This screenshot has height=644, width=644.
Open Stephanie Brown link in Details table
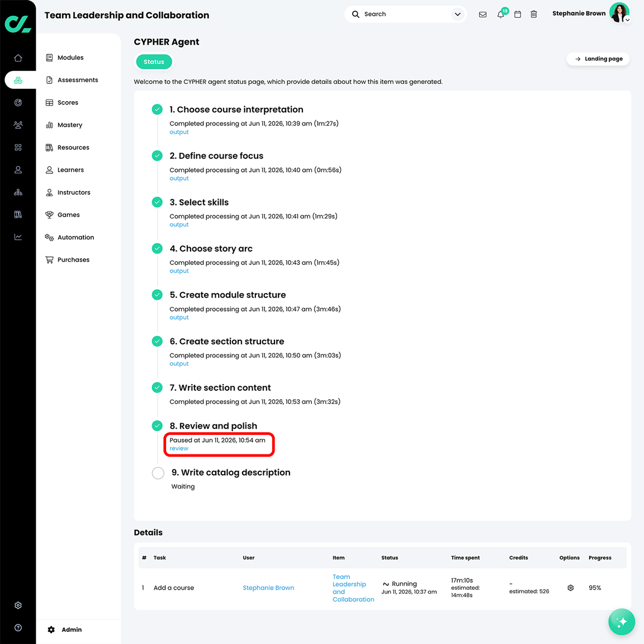268,588
